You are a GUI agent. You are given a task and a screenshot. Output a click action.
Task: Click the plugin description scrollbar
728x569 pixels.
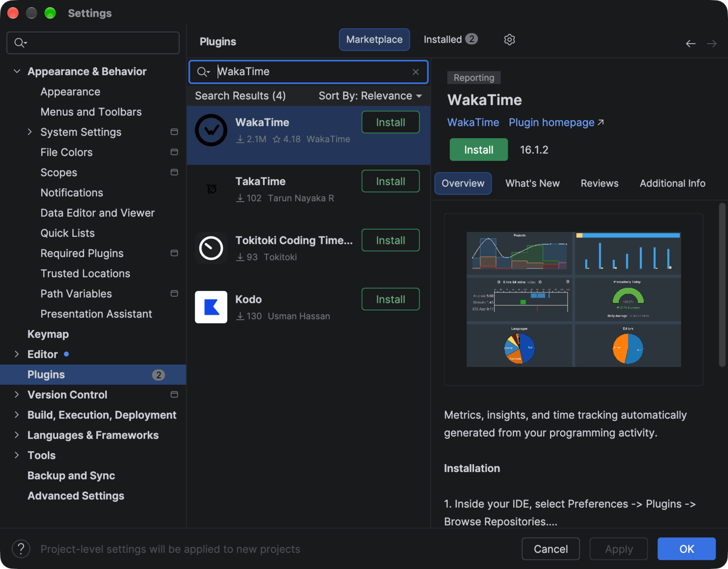(x=722, y=285)
